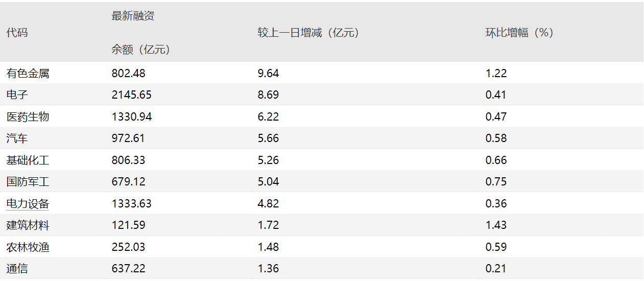Click the 医药生物 row name
The image size is (644, 281).
(28, 116)
